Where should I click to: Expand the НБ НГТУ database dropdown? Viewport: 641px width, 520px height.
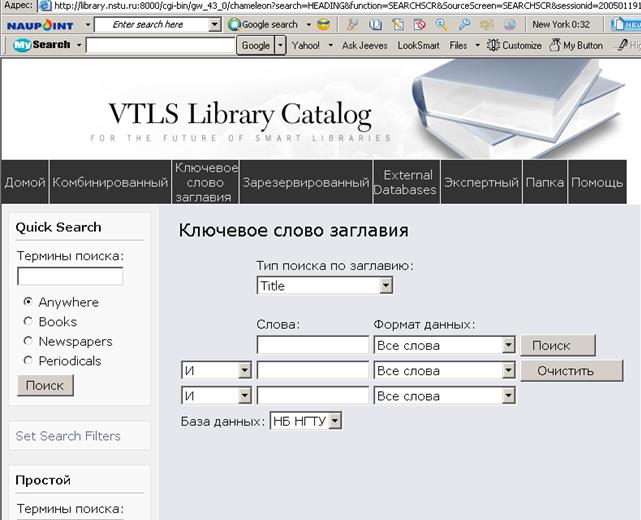306,421
